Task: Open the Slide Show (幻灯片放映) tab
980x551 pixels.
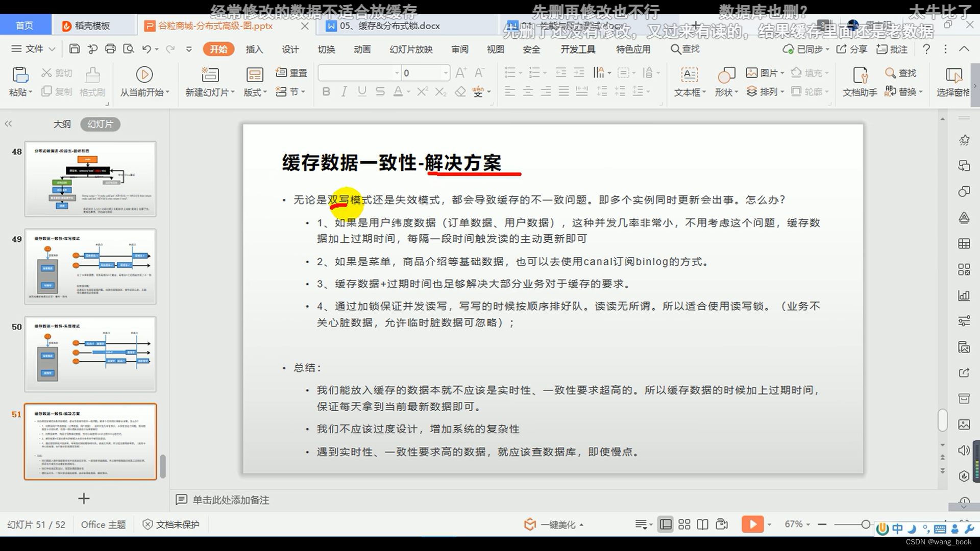Action: point(411,49)
